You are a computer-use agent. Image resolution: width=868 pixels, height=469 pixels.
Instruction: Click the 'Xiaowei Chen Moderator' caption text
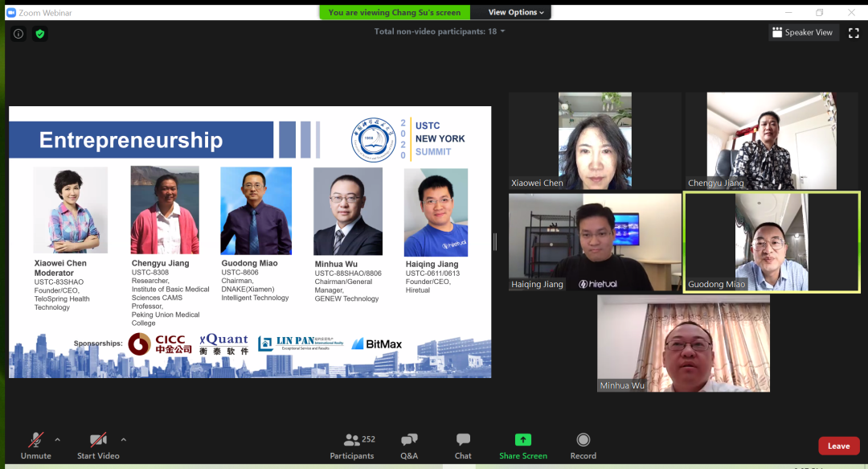[x=60, y=268]
